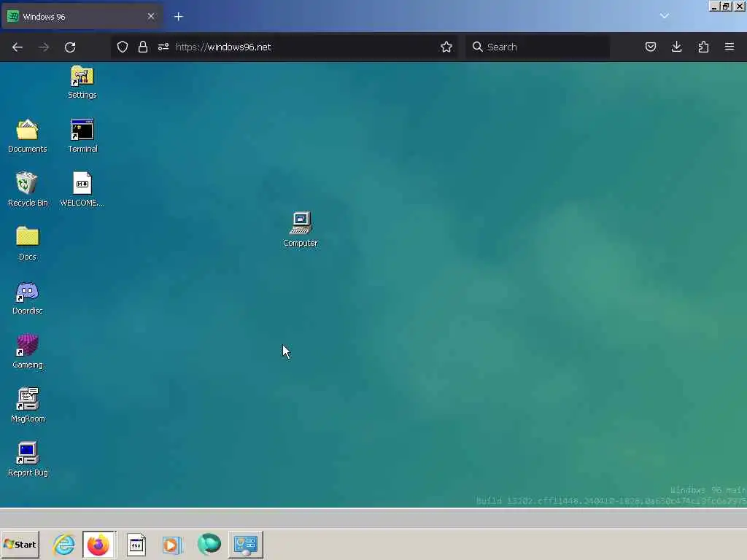Open the Firefox hamburger menu
Screen dimensions: 747x560
(729, 47)
